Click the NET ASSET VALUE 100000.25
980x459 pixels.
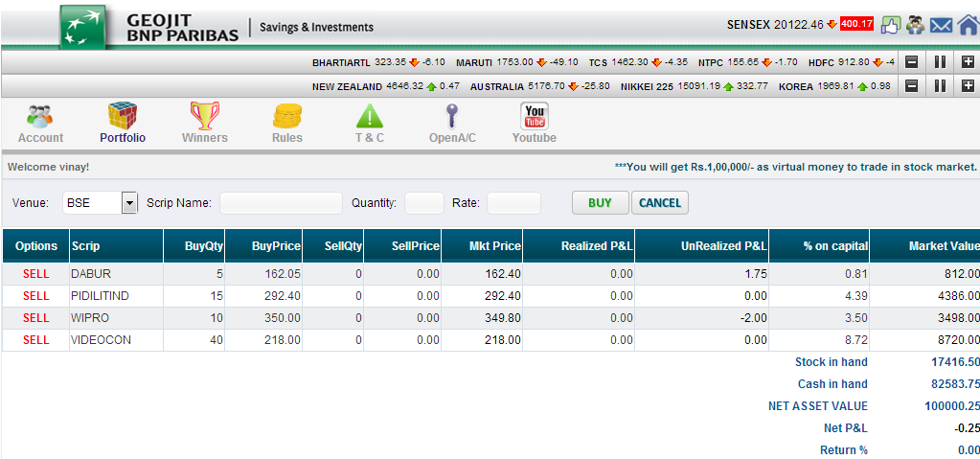(952, 406)
